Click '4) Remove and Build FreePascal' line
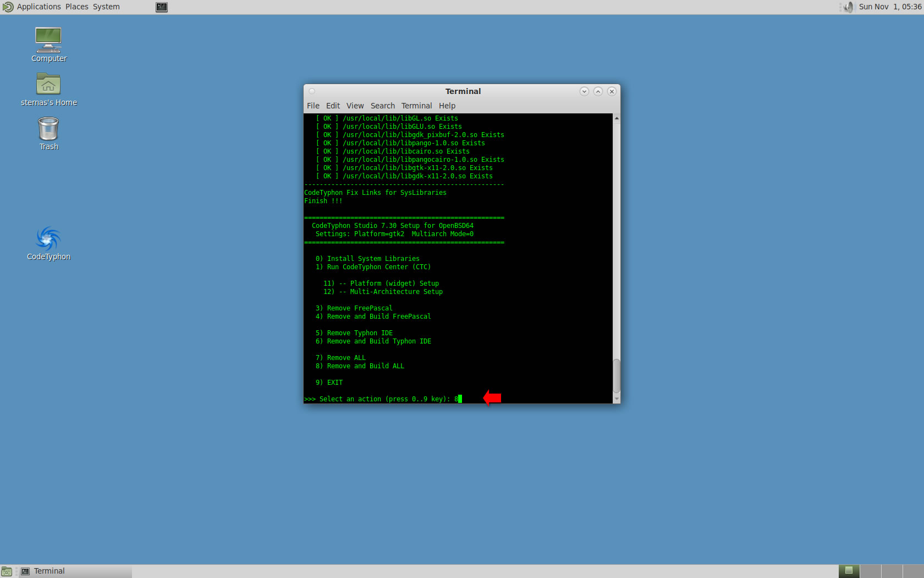The width and height of the screenshot is (924, 578). click(x=373, y=317)
